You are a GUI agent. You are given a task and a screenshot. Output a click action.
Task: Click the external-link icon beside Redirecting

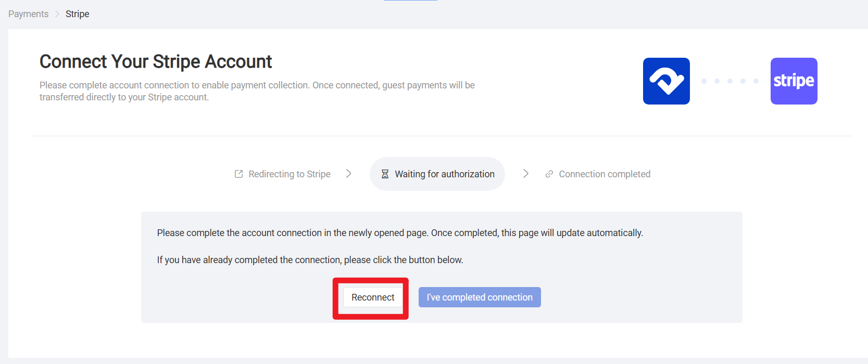tap(238, 174)
